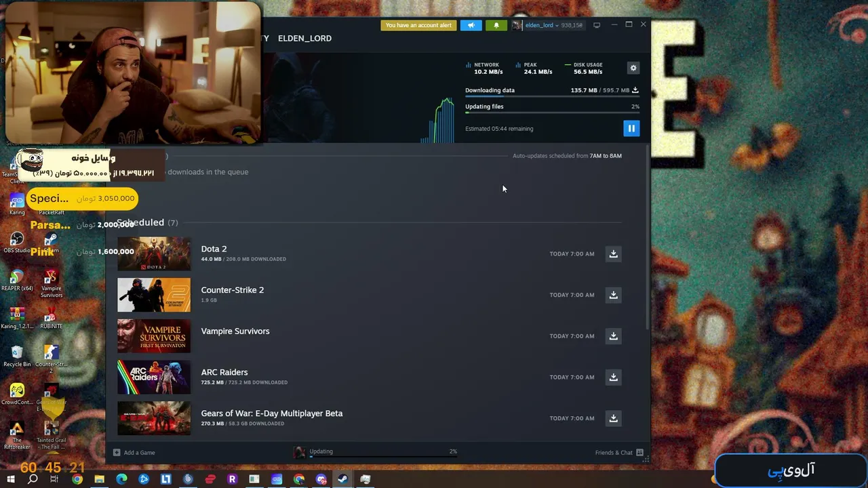The width and height of the screenshot is (868, 488).
Task: Open the Windows Start menu
Action: pos(10,479)
